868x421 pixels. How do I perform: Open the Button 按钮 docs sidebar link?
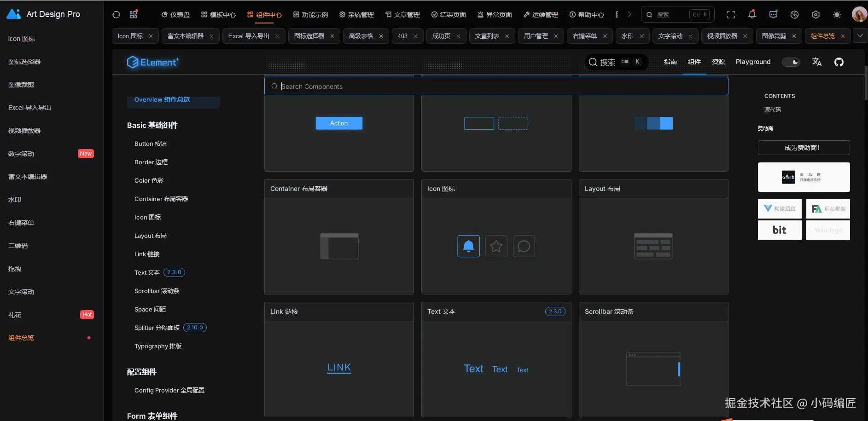(151, 144)
